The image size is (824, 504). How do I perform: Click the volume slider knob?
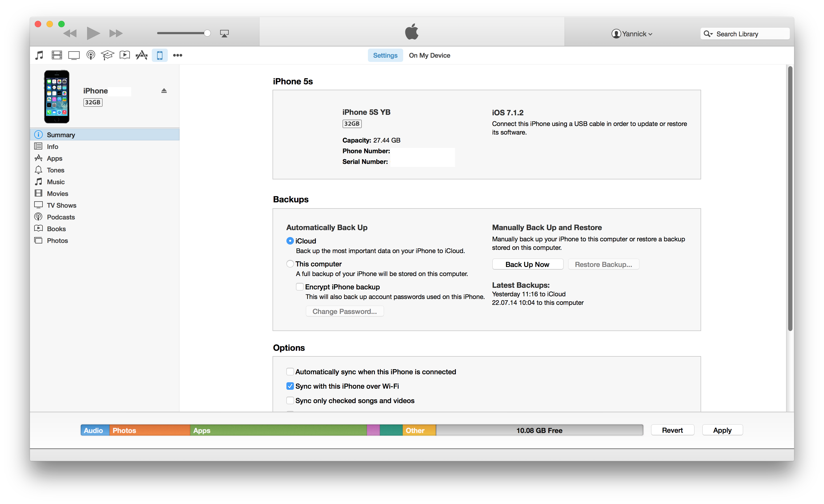[207, 33]
